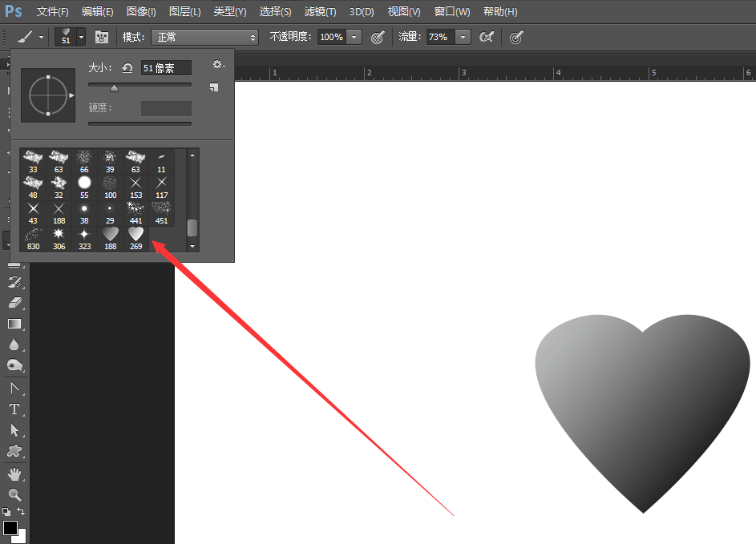
Task: Open the 视图(V) menu
Action: tap(404, 11)
